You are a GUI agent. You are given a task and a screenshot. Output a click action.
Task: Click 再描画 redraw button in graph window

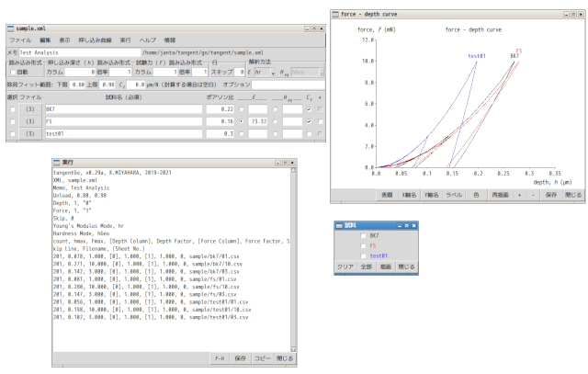tap(500, 195)
